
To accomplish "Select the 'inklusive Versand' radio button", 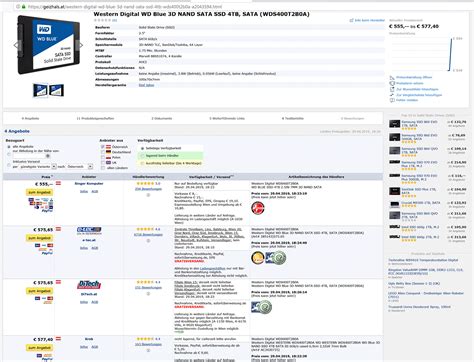I will click(x=9, y=165).
